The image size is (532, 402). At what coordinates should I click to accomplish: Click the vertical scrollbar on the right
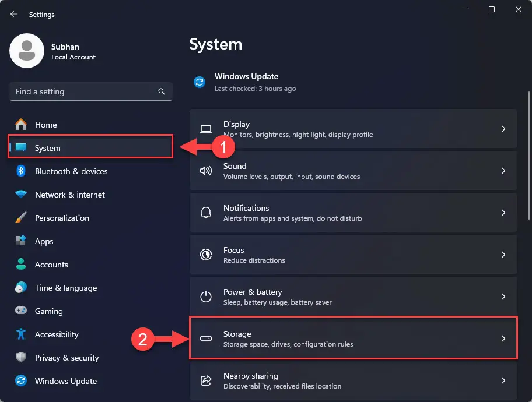[x=529, y=155]
